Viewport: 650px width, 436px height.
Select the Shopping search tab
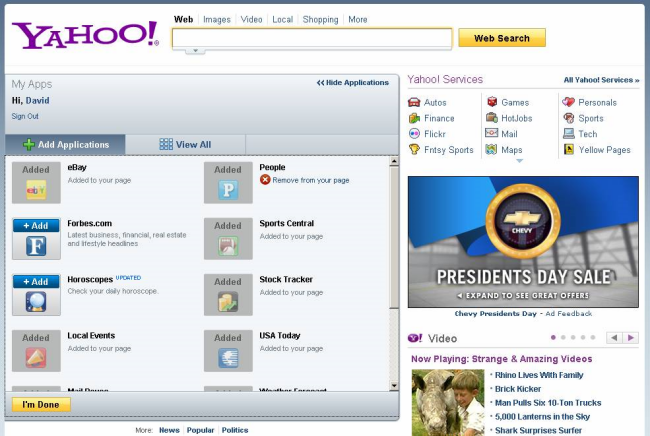(320, 19)
